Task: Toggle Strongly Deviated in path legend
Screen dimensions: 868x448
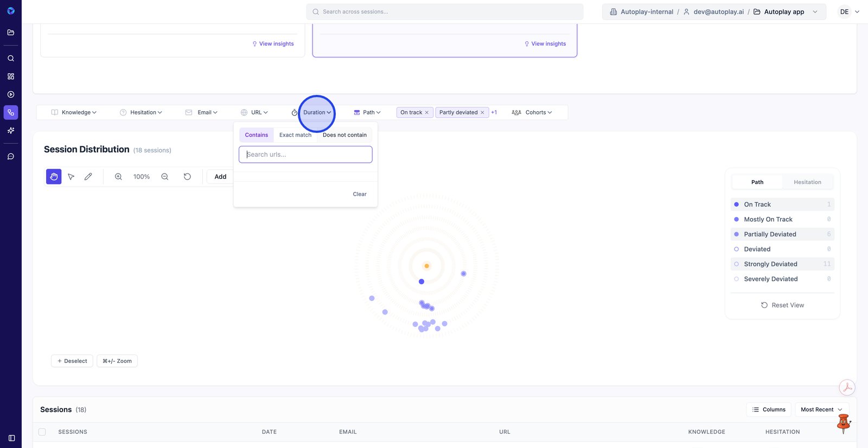Action: click(770, 264)
